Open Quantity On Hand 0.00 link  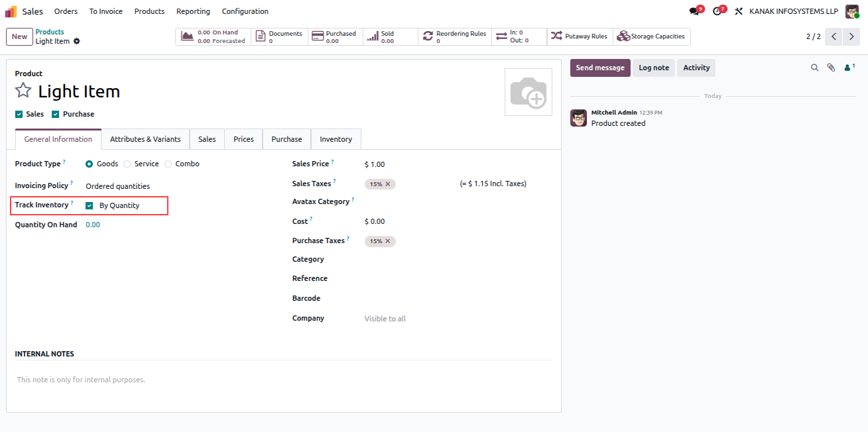tap(93, 225)
